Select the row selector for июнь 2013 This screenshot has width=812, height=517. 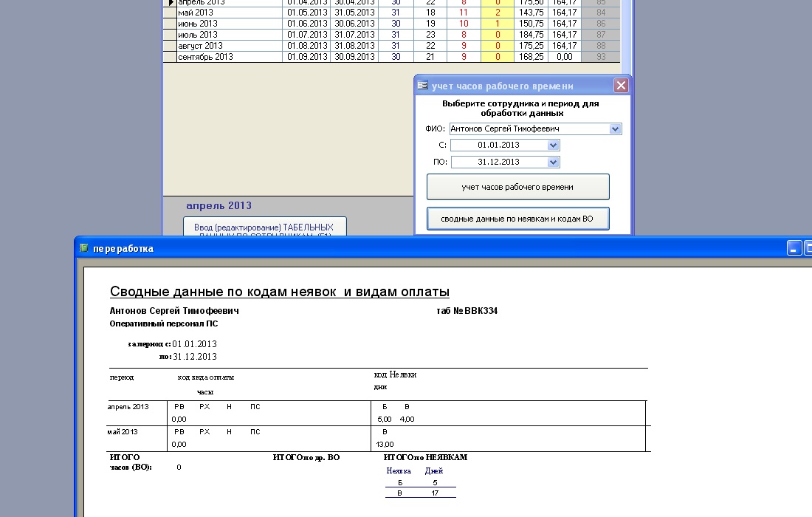tap(170, 24)
